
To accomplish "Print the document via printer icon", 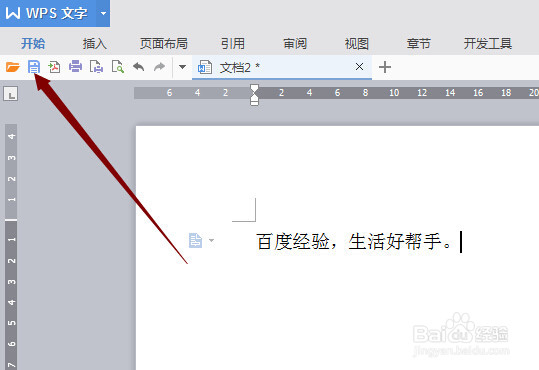I will pyautogui.click(x=75, y=66).
